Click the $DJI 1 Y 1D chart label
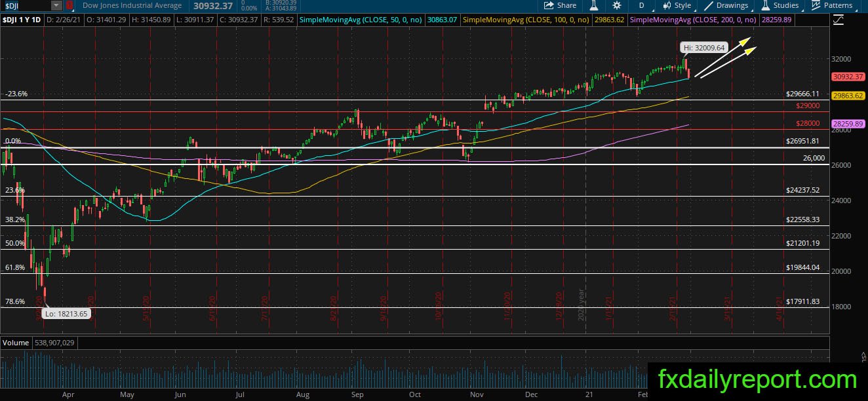 (x=22, y=20)
